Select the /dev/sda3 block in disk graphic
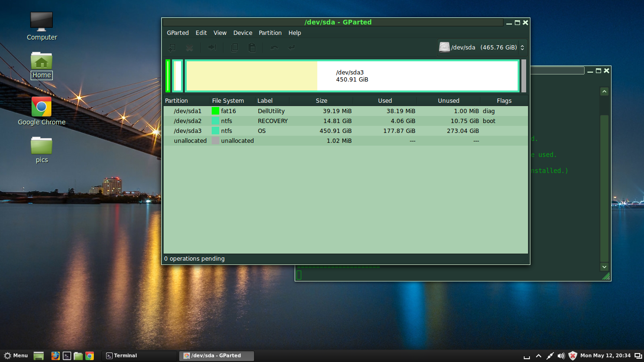Screen dimensions: 644x362 click(352, 76)
